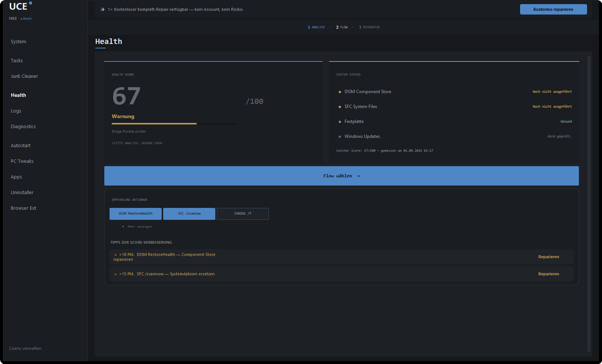Viewport: 602px width, 364px height.
Task: Open the Logs page
Action: (16, 111)
